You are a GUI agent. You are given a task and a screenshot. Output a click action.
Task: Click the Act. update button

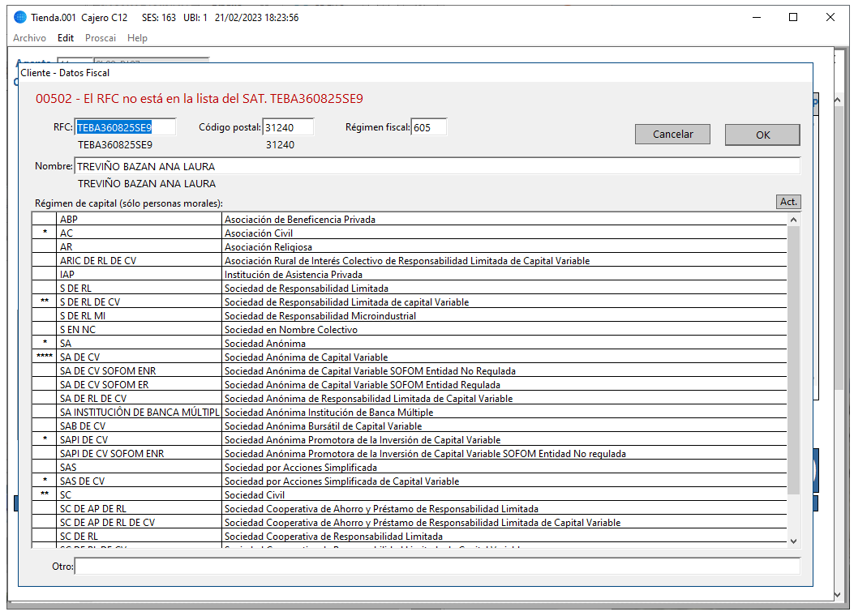[788, 202]
